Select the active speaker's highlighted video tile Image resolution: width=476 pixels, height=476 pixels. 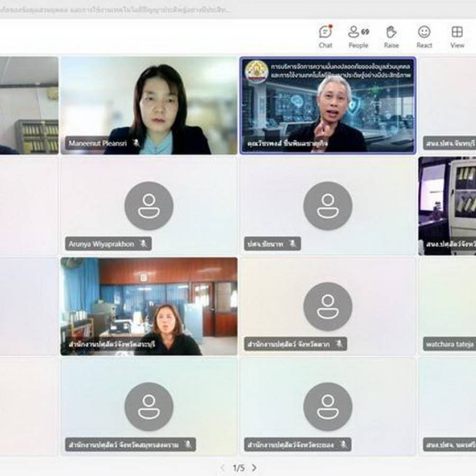coord(328,106)
